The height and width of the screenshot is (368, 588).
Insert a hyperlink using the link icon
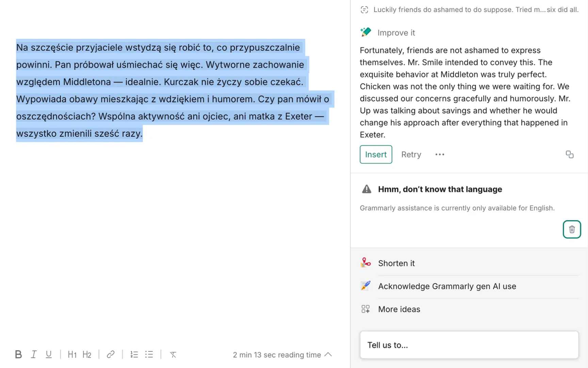click(x=110, y=354)
